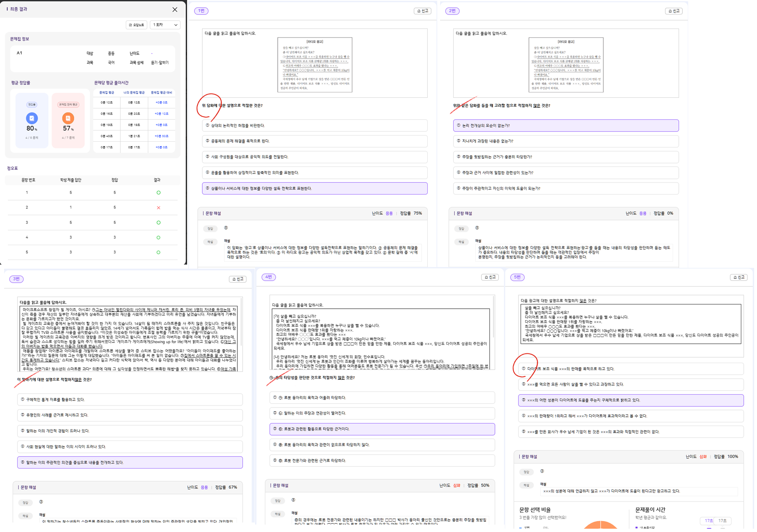Click the blue 정답률 checkmark icon
The image size is (757, 532).
pos(32,118)
